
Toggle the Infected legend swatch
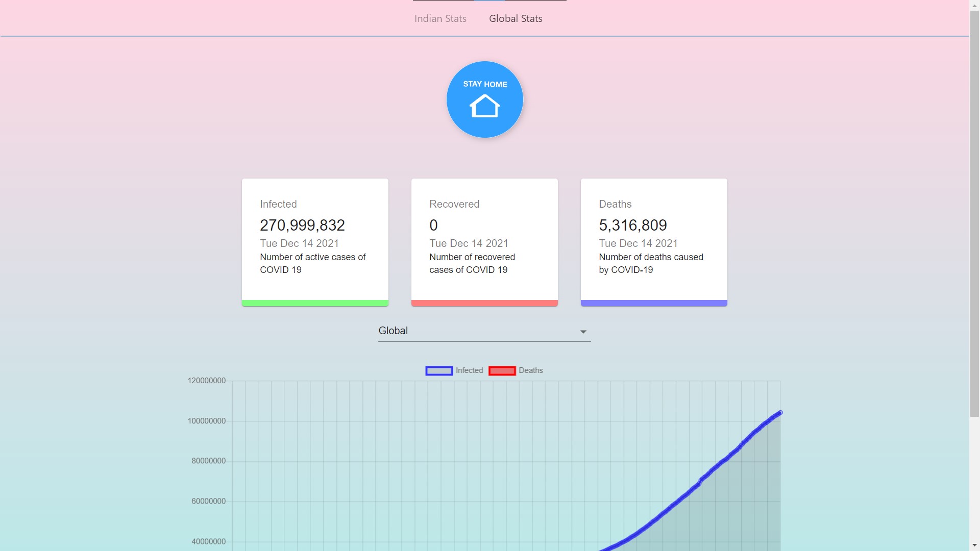click(x=439, y=371)
